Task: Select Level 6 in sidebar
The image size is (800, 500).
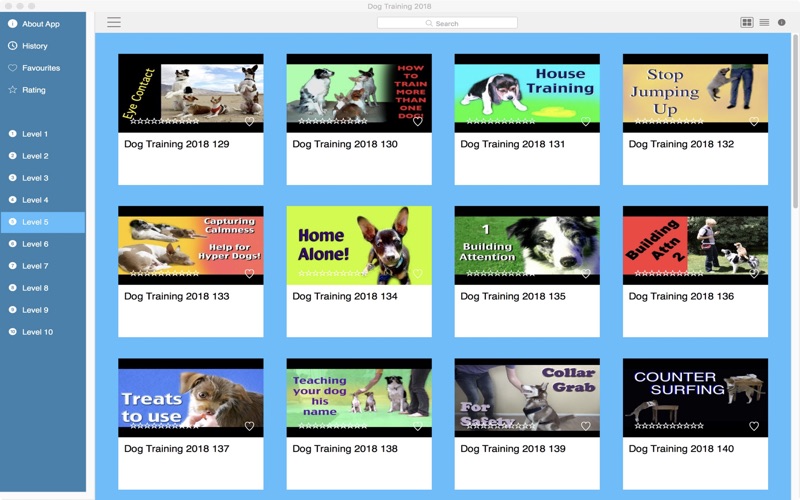Action: click(x=43, y=244)
